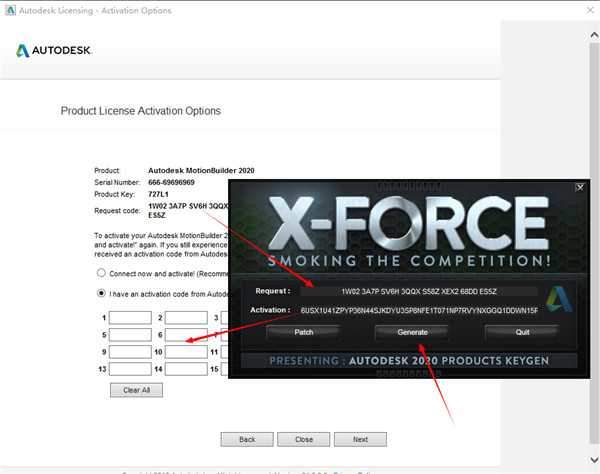This screenshot has width=600, height=474.
Task: Click activation code field 6
Action: tap(186, 335)
